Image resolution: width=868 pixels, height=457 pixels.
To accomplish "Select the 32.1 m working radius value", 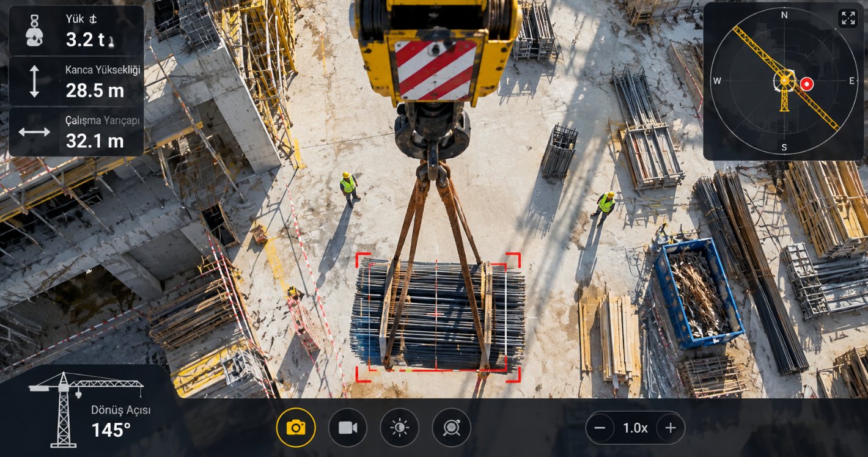I will [95, 141].
